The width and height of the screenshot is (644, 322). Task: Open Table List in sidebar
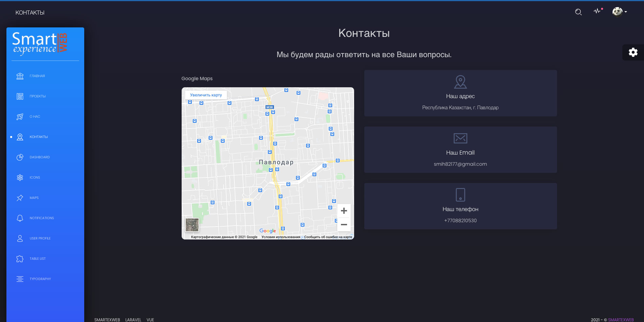pos(38,259)
